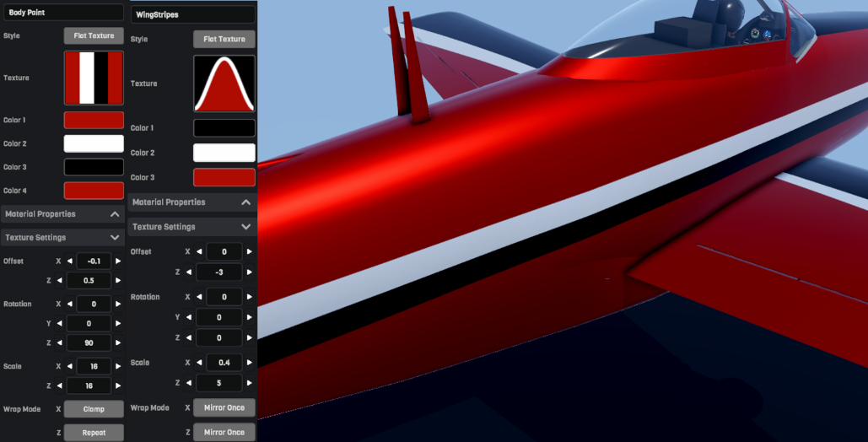Increase WingStripes Rotation Y value
868x442 pixels.
[249, 317]
